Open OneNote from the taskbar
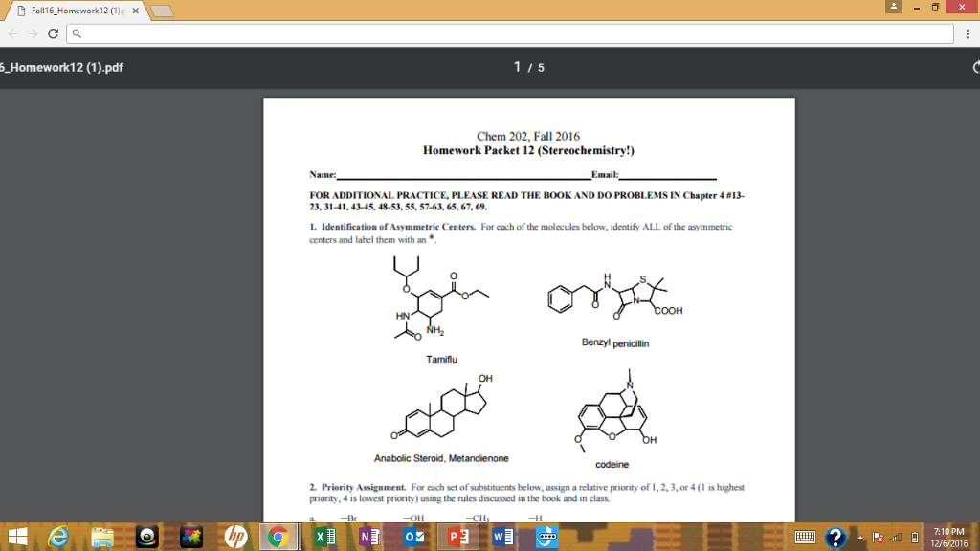Viewport: 980px width, 551px height. pyautogui.click(x=369, y=537)
